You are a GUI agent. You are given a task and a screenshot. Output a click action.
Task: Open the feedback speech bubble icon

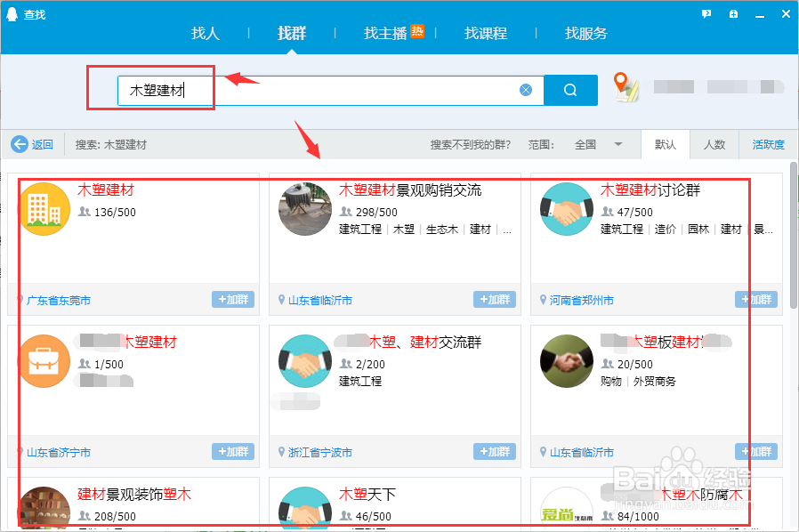point(706,14)
